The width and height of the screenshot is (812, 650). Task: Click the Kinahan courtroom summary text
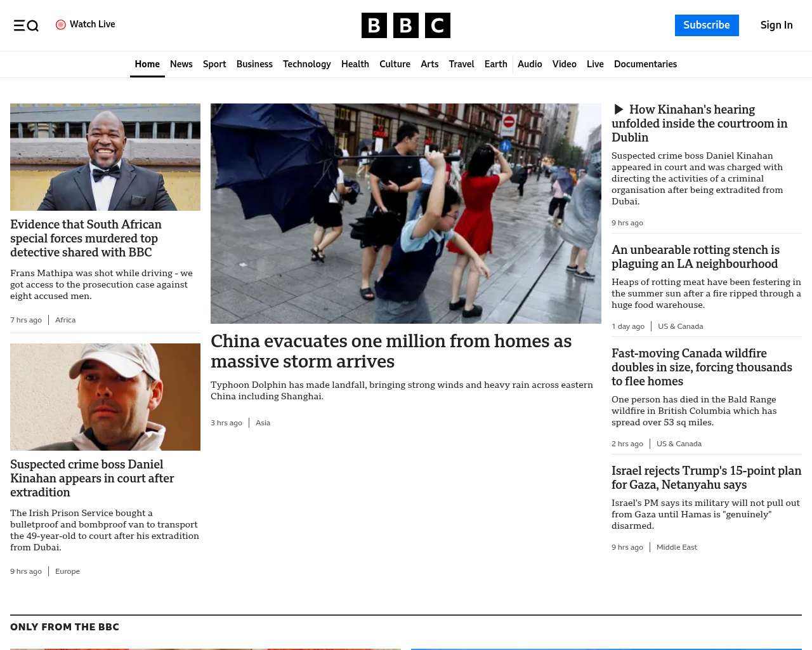pyautogui.click(x=697, y=178)
